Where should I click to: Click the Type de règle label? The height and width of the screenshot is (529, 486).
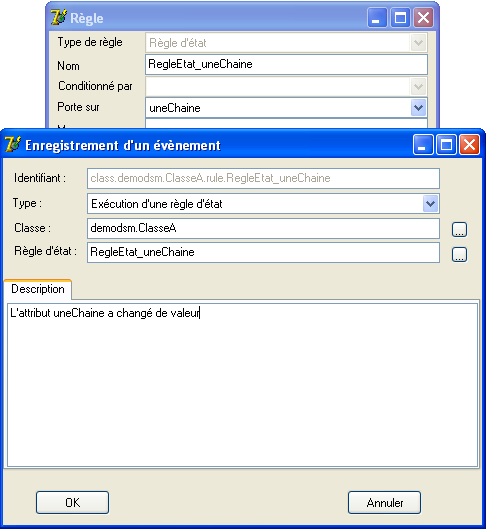pos(90,43)
